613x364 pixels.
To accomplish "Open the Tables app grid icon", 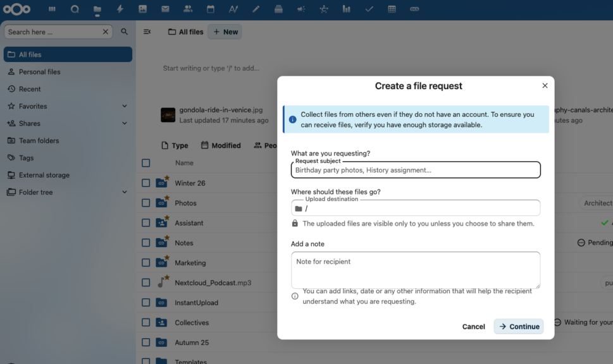I will coord(392,9).
